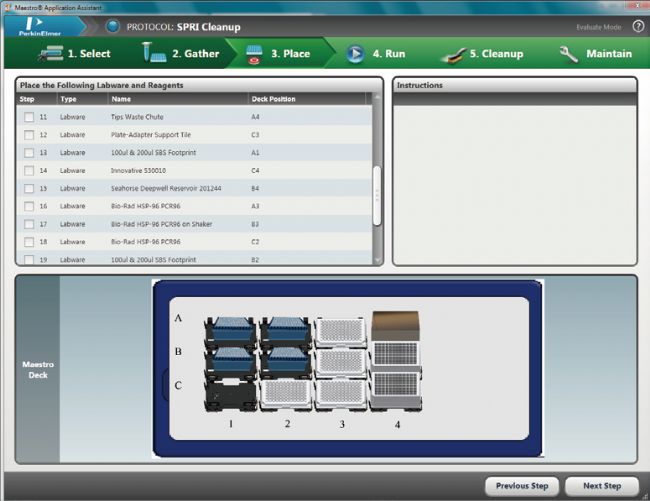Click deck position cell C4

tap(255, 171)
